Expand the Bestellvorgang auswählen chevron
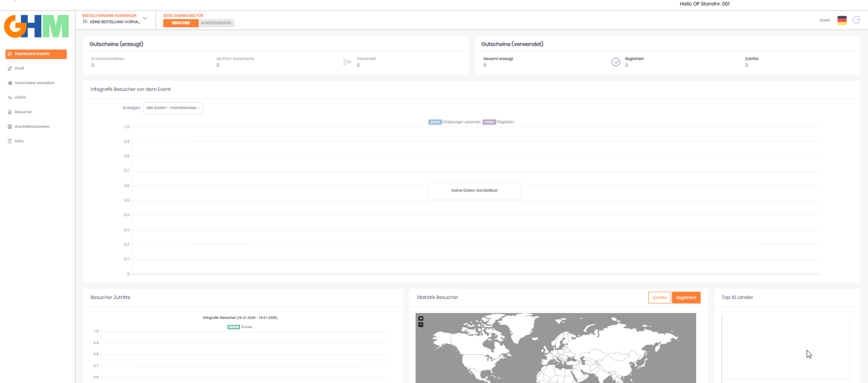The width and height of the screenshot is (868, 383). (x=145, y=18)
